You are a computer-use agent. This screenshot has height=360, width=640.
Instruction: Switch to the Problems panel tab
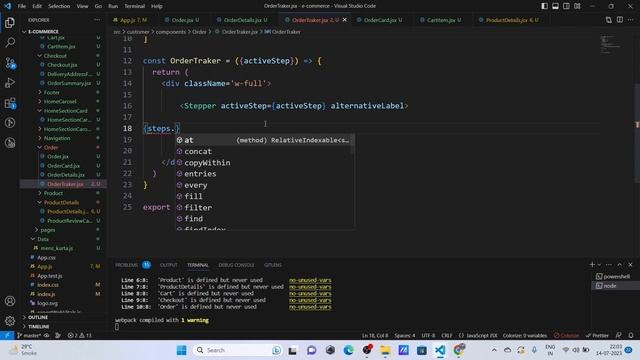(127, 265)
